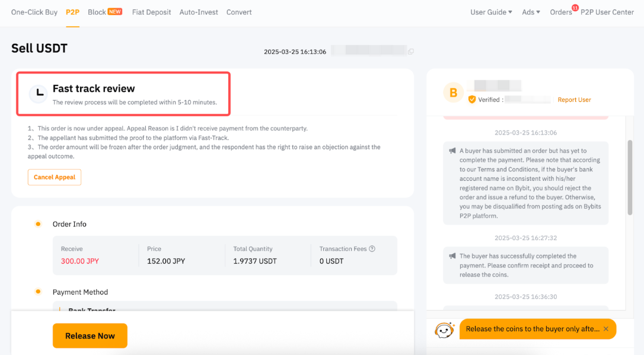Go to the Fiat Deposit tab
644x355 pixels.
pos(151,12)
